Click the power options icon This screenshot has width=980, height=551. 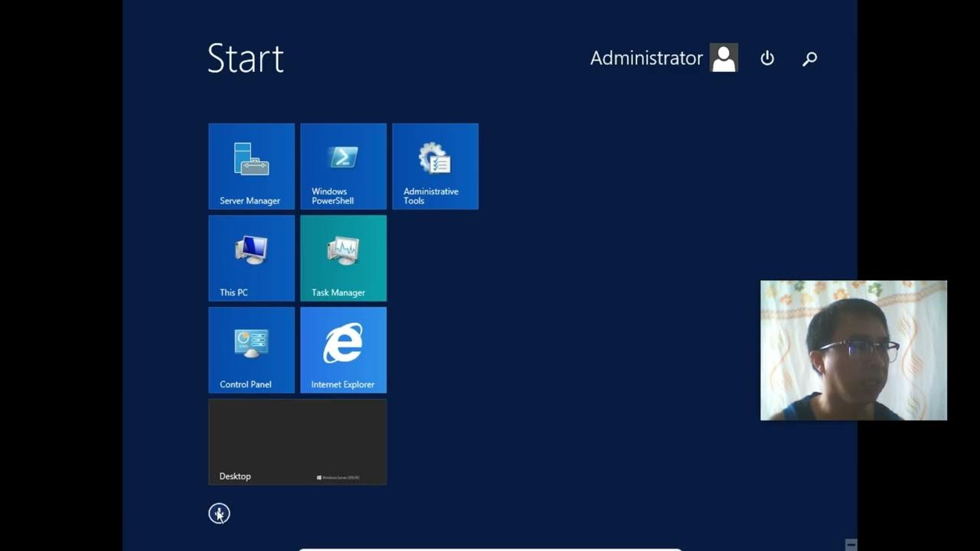click(767, 58)
